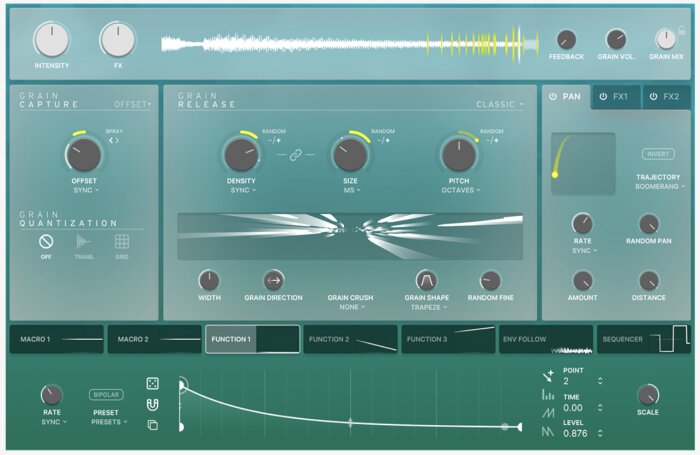Screen dimensions: 700x455
Task: Click the add point icon beside Point
Action: coord(548,376)
